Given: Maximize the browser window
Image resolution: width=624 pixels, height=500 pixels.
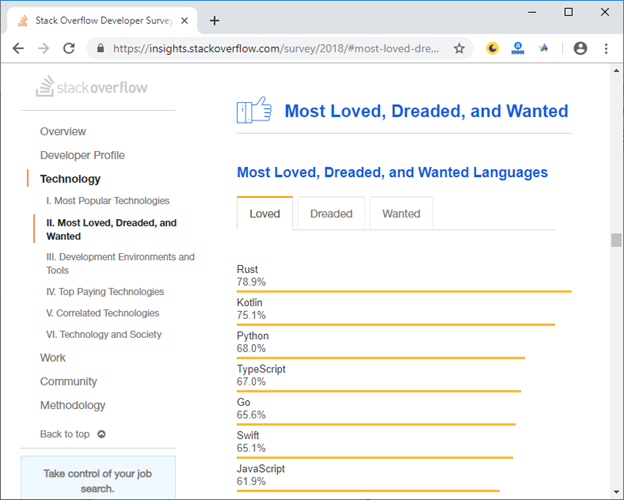Looking at the screenshot, I should pyautogui.click(x=569, y=12).
